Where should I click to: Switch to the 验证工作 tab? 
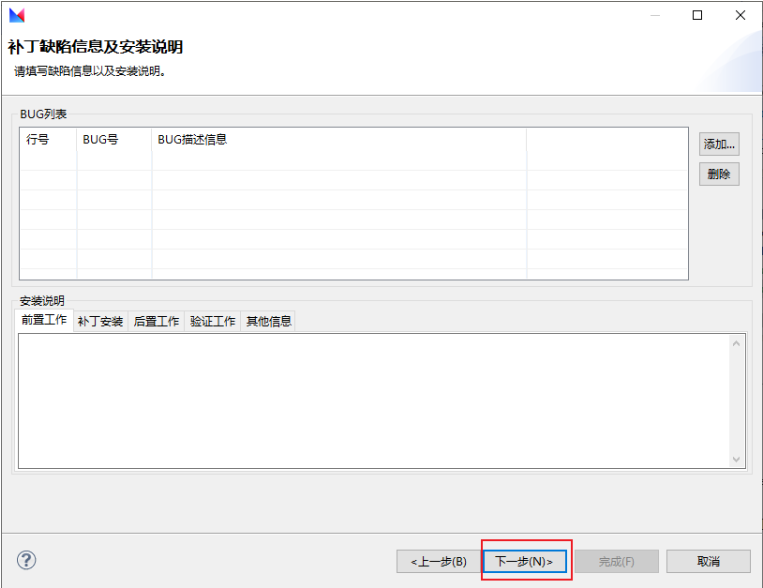pos(213,321)
